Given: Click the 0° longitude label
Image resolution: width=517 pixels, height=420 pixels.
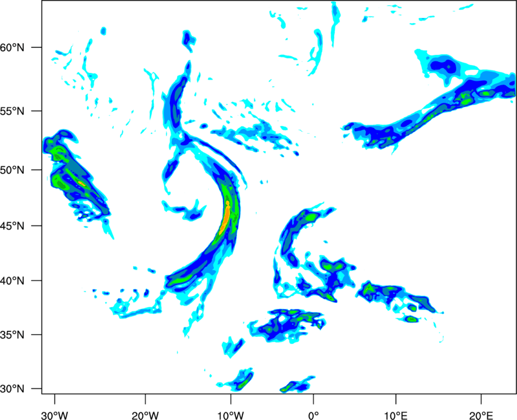Looking at the screenshot, I should click(x=313, y=414).
